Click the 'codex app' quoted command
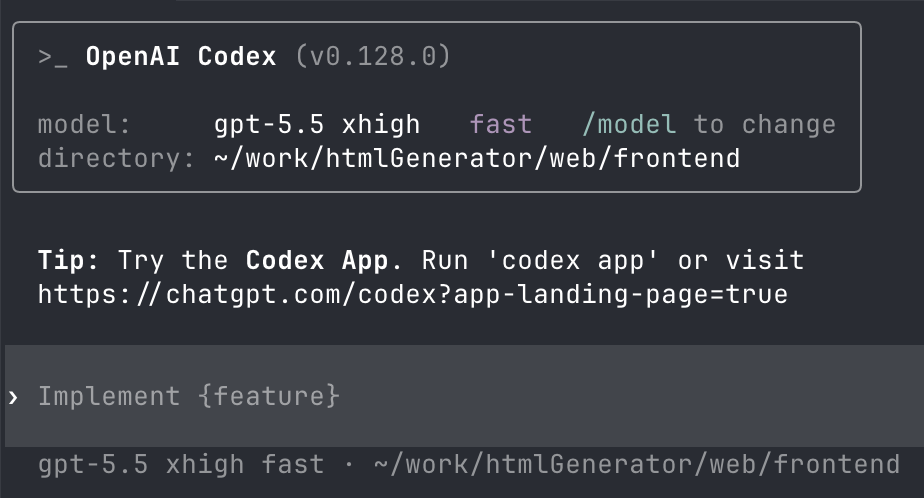 pyautogui.click(x=574, y=260)
